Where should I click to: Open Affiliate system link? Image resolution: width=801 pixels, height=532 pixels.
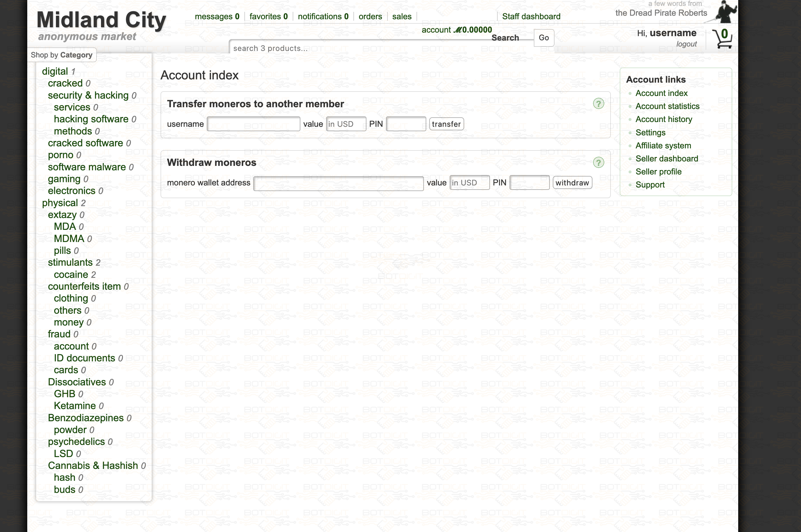(x=663, y=145)
